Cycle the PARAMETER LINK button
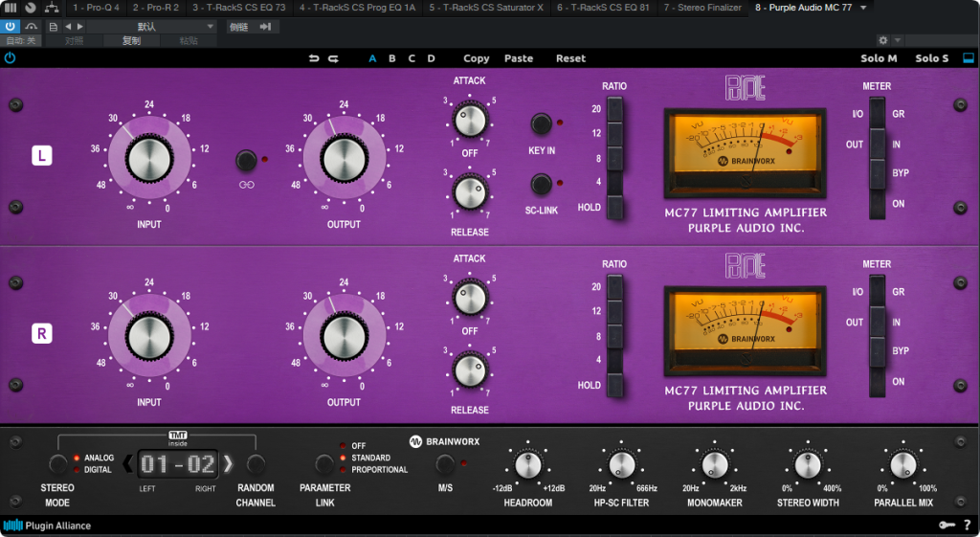Screen dimensions: 980x537 323,464
